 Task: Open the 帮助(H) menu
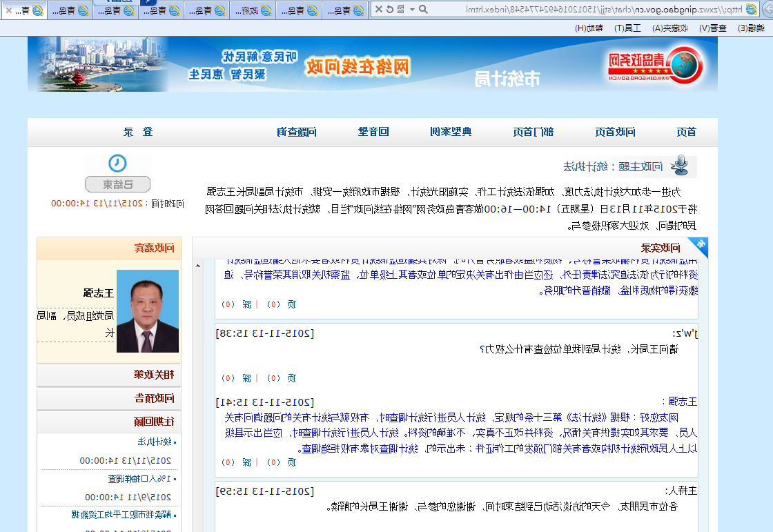pyautogui.click(x=589, y=28)
